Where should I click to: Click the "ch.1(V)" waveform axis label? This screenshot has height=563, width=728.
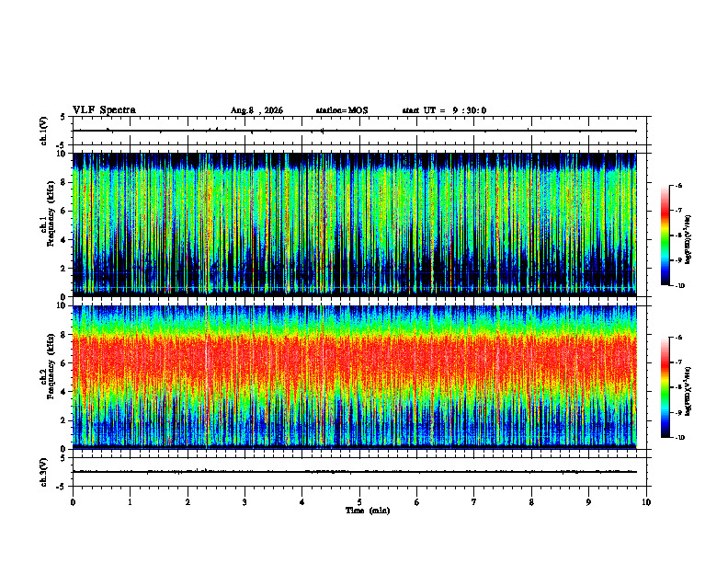click(x=44, y=131)
